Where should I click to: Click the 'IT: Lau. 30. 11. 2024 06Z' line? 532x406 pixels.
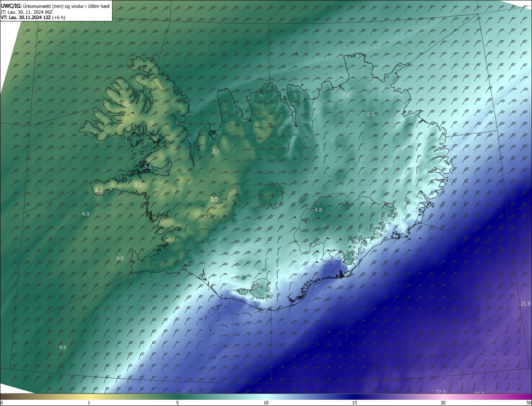(27, 12)
